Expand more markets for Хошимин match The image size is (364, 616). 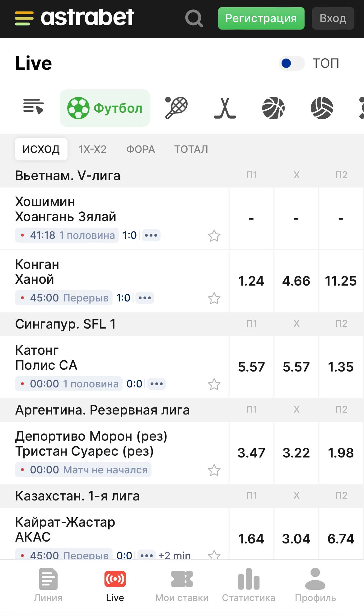click(x=151, y=235)
